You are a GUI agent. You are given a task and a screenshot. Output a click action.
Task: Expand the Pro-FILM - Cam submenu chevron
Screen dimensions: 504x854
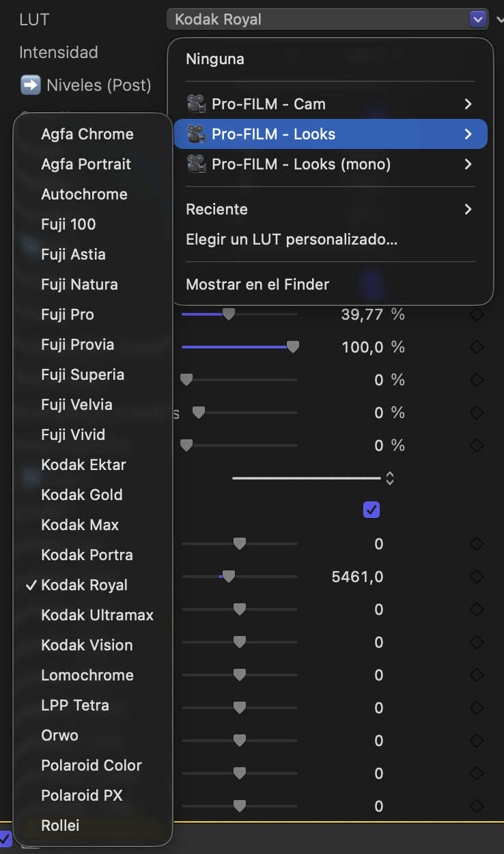pyautogui.click(x=468, y=104)
